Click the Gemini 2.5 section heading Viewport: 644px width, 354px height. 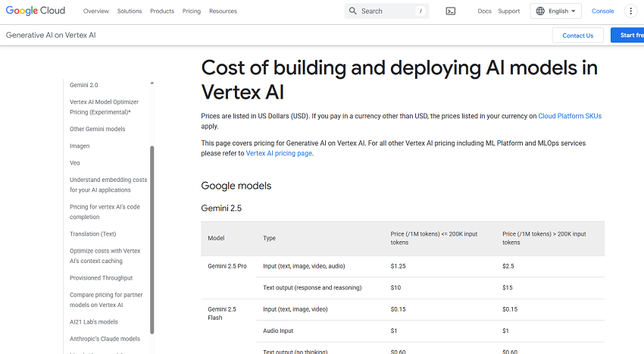click(221, 208)
